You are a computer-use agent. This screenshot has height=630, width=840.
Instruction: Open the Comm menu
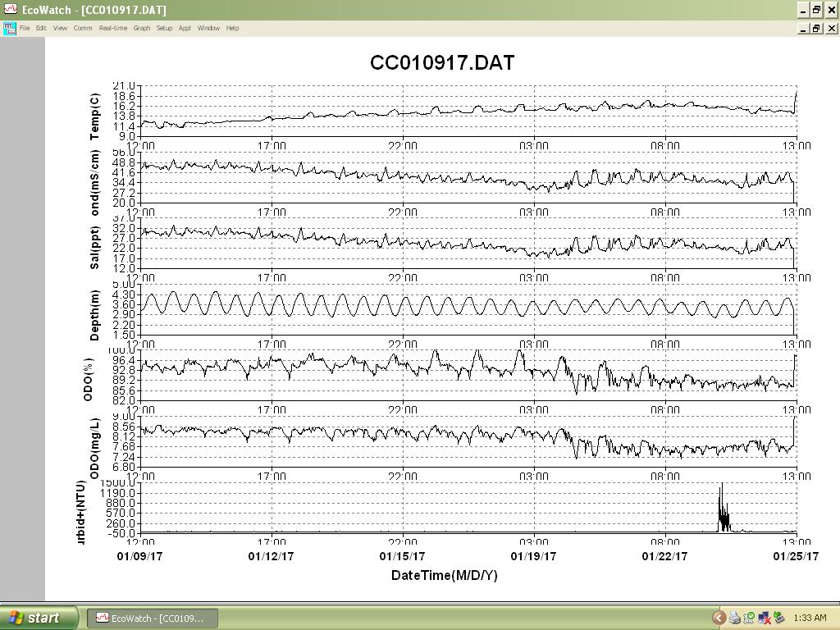pyautogui.click(x=83, y=29)
